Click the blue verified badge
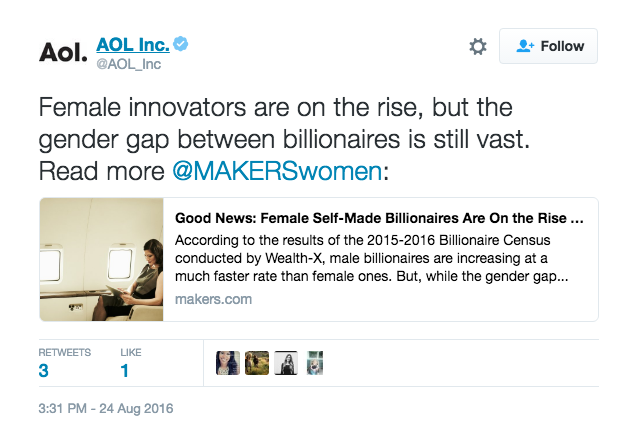 (x=181, y=44)
